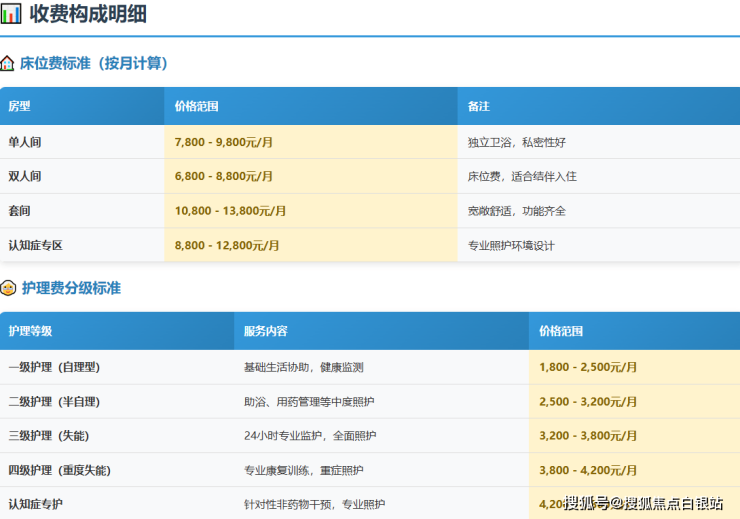Click the nurse face icon before 护理费分级标准
Viewport: 740px width, 519px height.
(x=8, y=288)
